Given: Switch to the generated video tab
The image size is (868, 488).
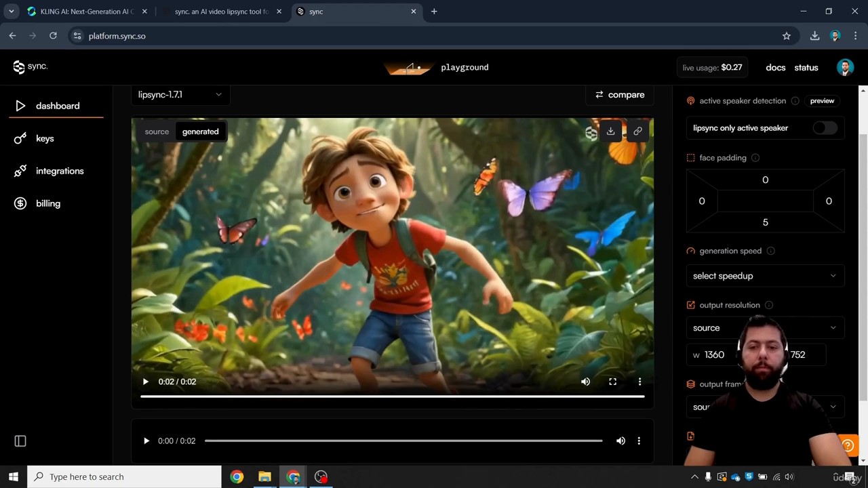Looking at the screenshot, I should point(200,131).
